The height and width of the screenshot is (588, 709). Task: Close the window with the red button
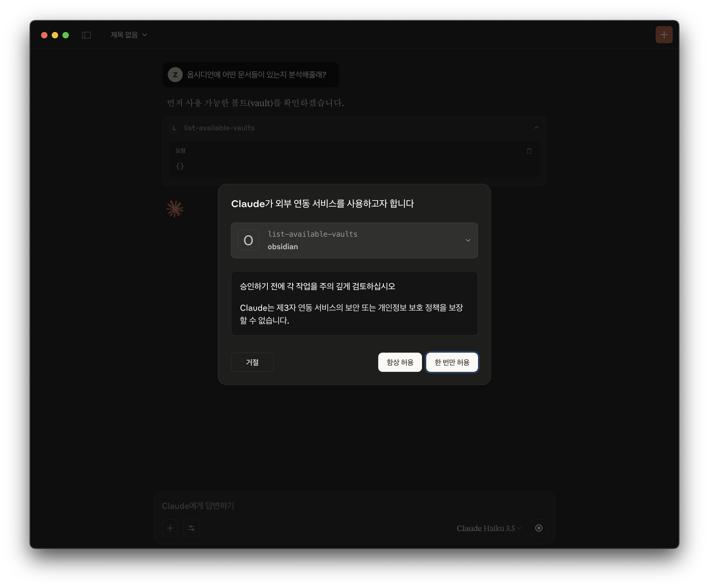(x=44, y=35)
